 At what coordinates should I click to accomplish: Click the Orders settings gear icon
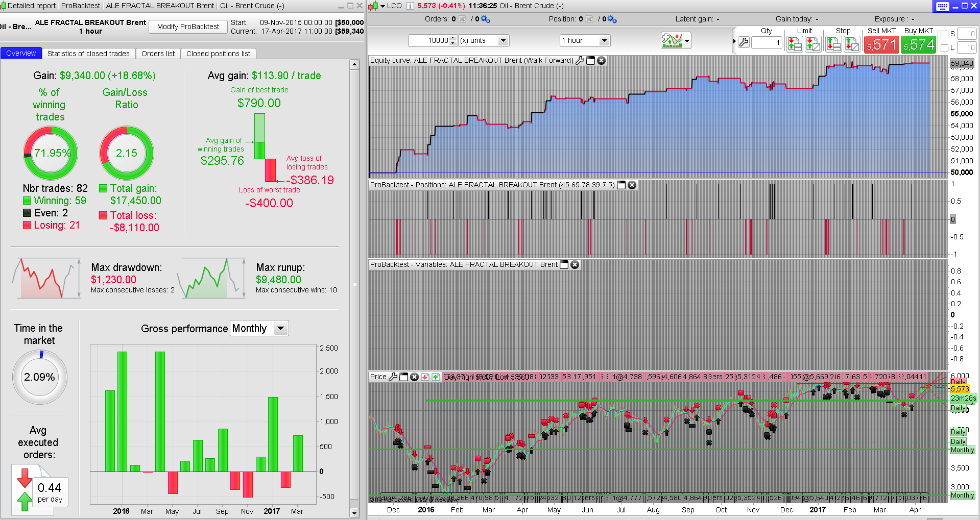click(x=485, y=19)
